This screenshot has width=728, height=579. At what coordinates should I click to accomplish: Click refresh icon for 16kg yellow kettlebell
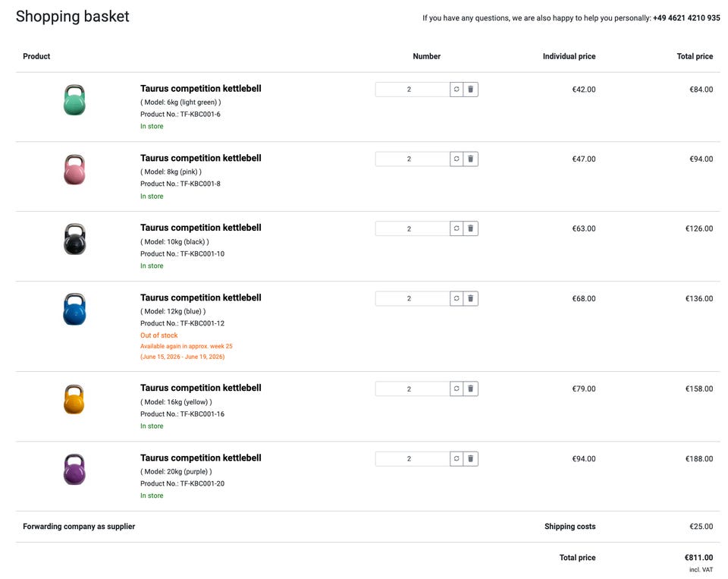(457, 389)
